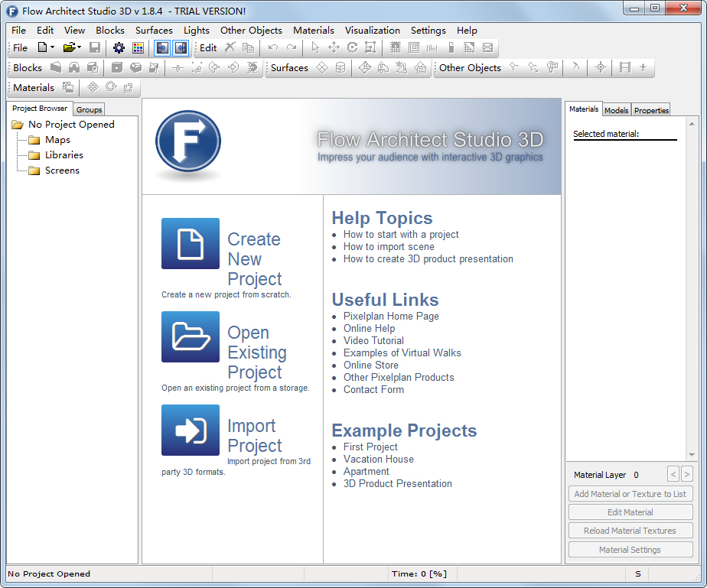Click the Contact Form link

coord(373,389)
